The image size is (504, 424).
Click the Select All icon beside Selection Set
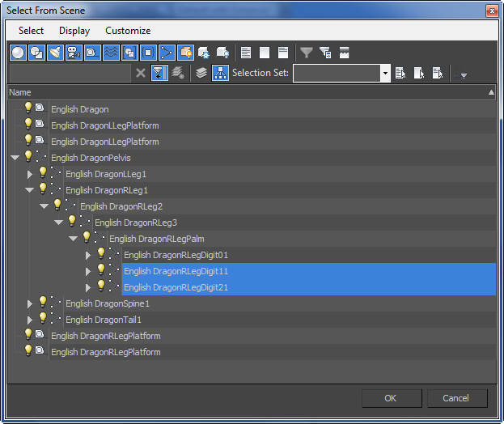(400, 73)
